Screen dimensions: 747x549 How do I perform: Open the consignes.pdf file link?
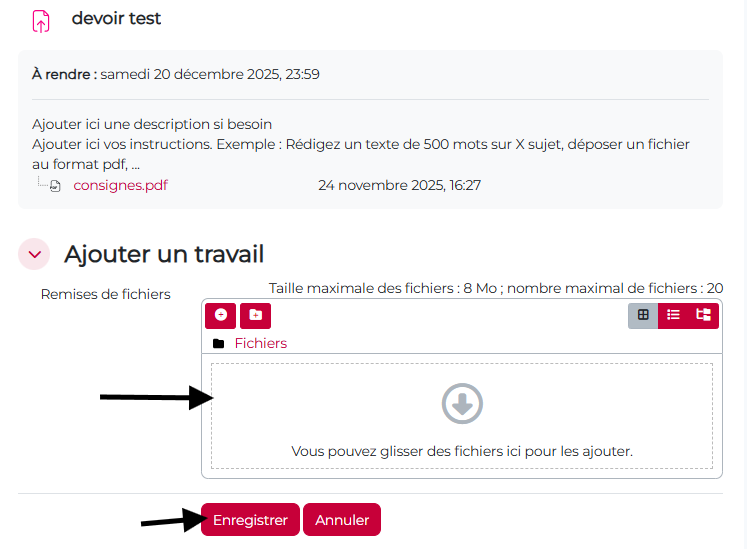120,185
